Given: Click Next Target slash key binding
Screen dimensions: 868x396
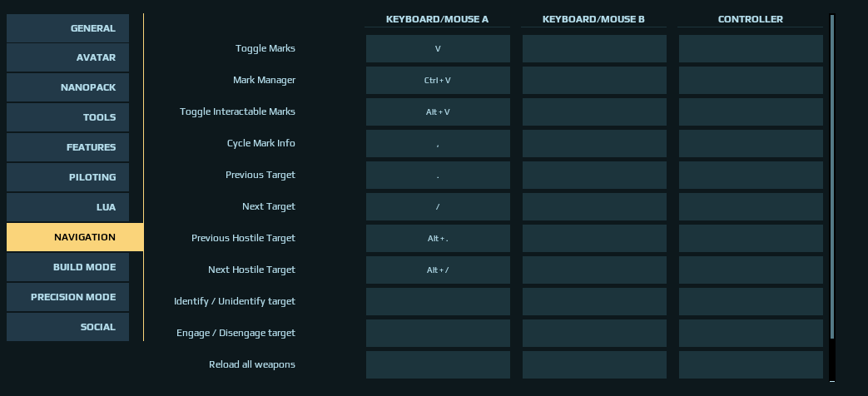Looking at the screenshot, I should [438, 207].
